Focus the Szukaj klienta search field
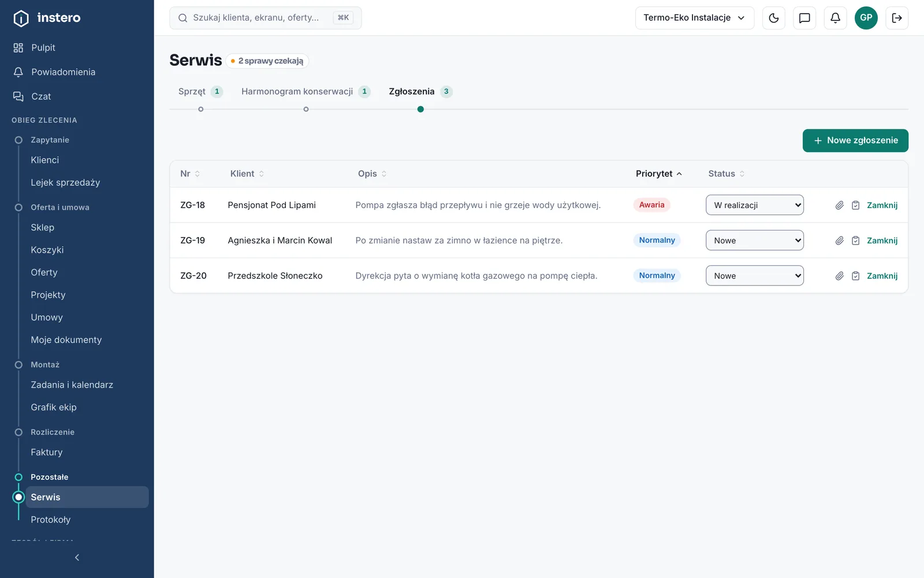Screen dimensions: 924x578 coord(266,18)
